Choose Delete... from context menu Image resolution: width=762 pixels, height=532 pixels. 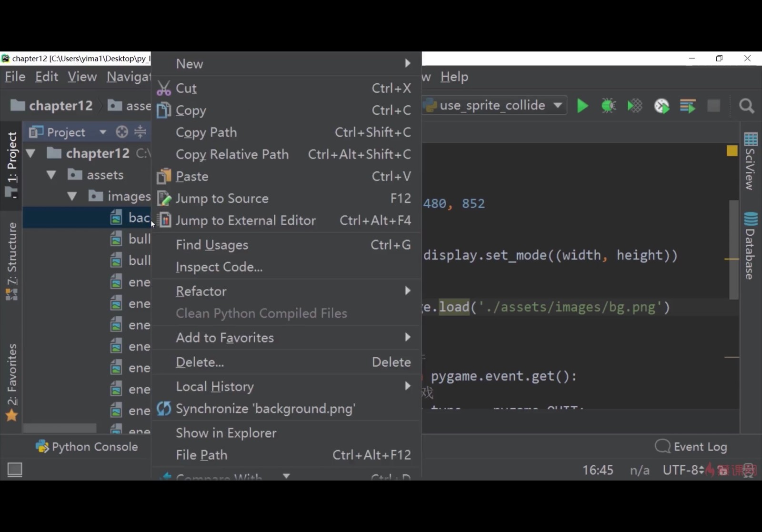pos(286,362)
